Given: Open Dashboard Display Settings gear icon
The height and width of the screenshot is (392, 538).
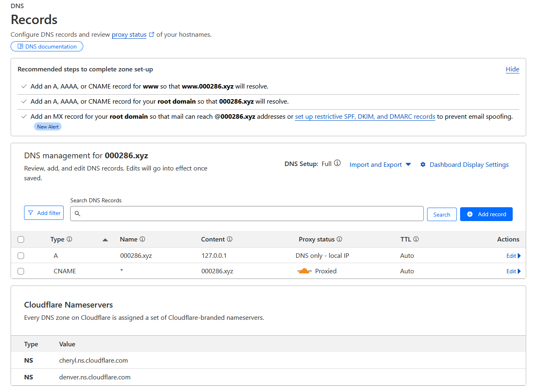Looking at the screenshot, I should [x=423, y=164].
